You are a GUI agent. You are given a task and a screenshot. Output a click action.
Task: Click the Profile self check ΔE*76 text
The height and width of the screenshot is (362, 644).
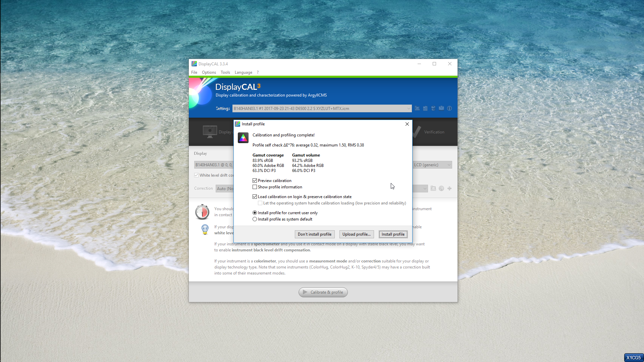click(308, 145)
